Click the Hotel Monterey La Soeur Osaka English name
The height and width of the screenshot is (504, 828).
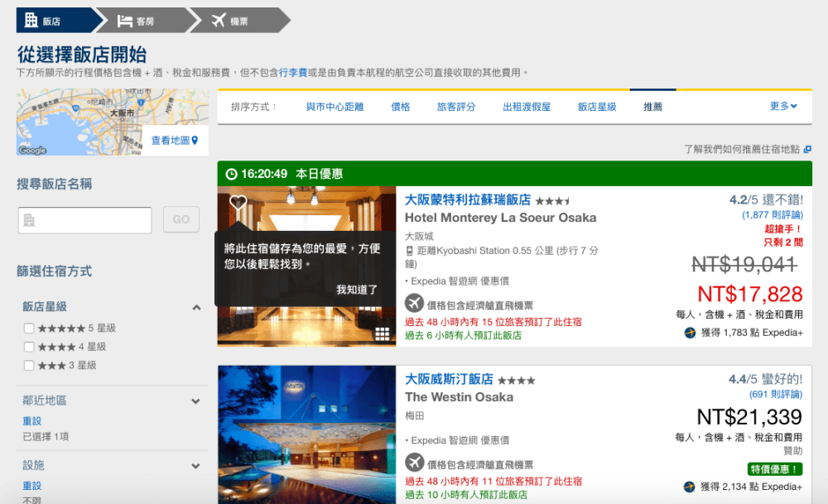pos(501,218)
